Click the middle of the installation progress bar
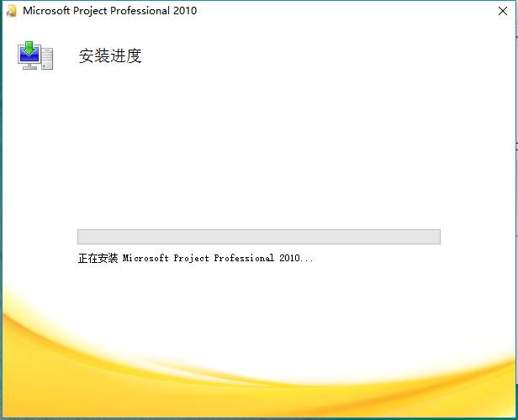 [258, 237]
